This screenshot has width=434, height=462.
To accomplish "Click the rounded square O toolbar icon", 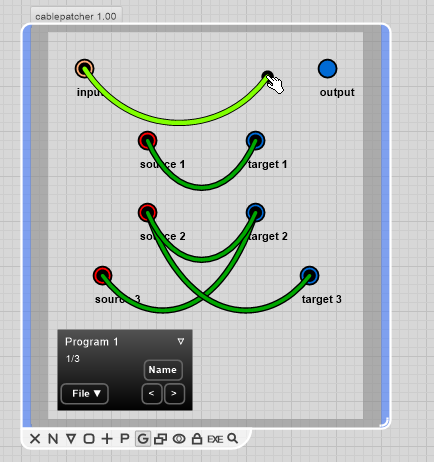I will [89, 439].
